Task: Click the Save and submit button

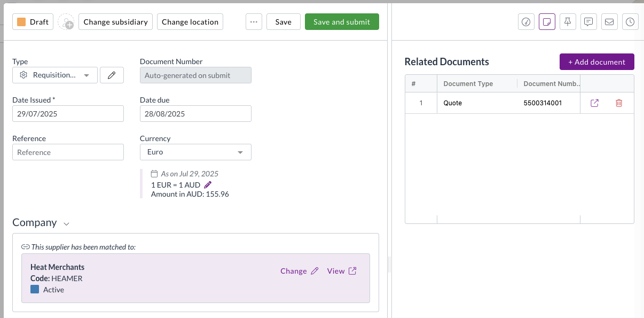Action: point(342,22)
